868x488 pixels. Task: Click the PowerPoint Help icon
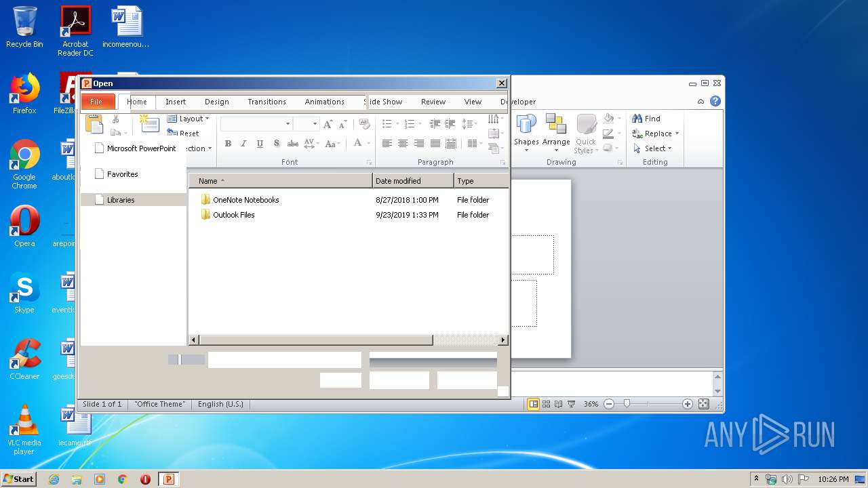[715, 102]
